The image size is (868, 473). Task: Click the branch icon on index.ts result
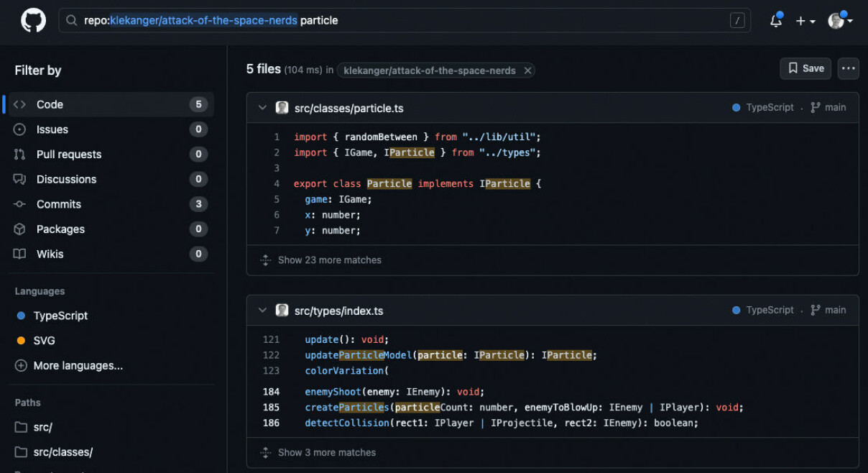[x=816, y=311]
